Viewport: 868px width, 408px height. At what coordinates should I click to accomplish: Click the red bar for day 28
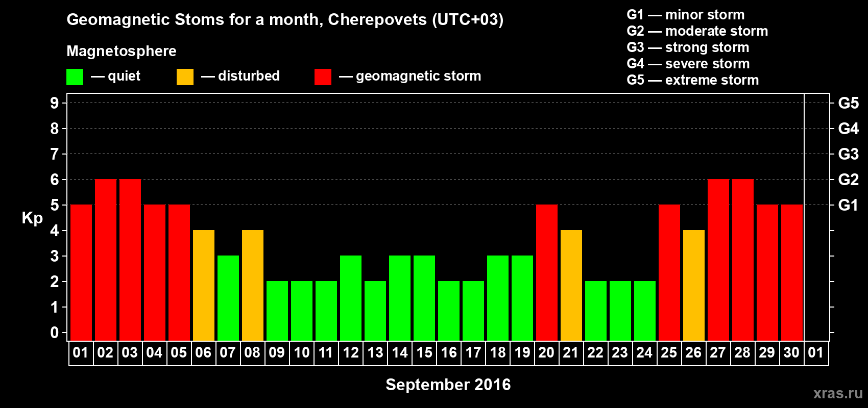743,260
